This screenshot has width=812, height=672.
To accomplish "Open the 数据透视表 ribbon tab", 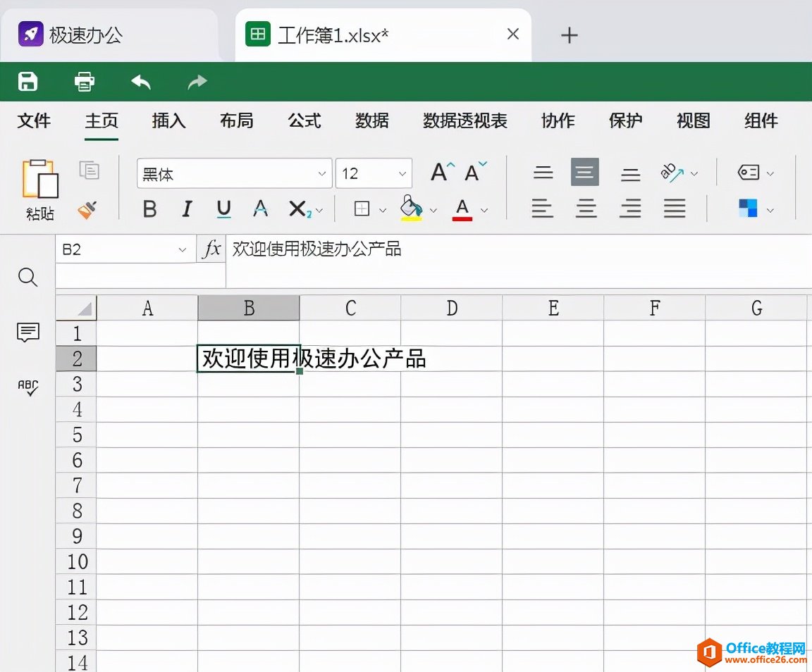I will pos(465,120).
